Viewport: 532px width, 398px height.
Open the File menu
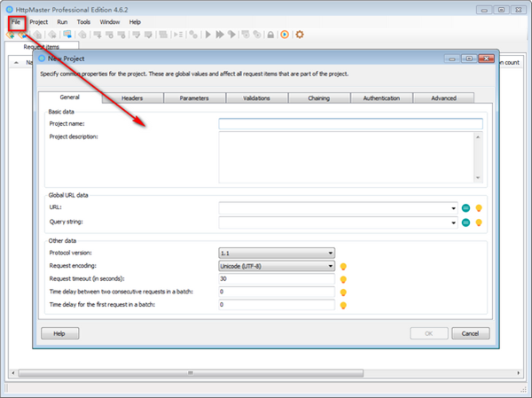16,21
